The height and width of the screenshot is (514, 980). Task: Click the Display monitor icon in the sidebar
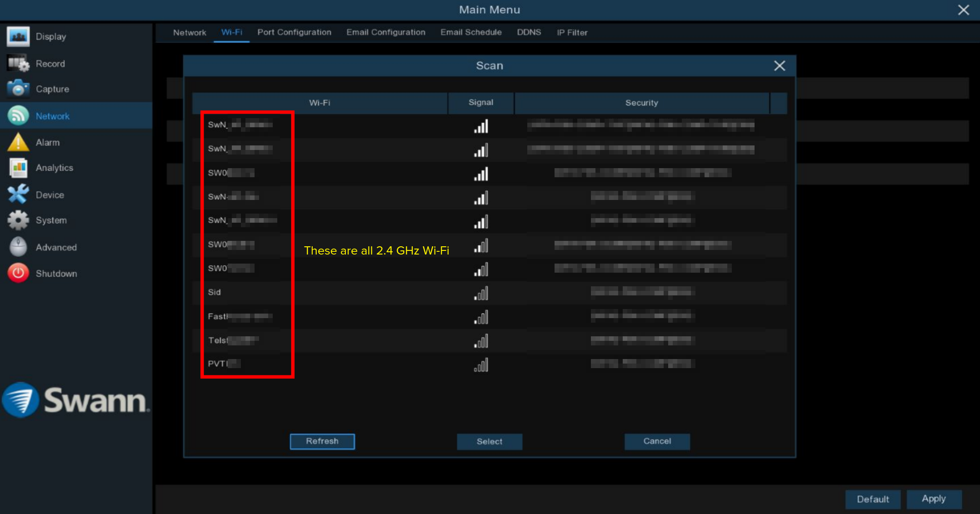pyautogui.click(x=18, y=36)
